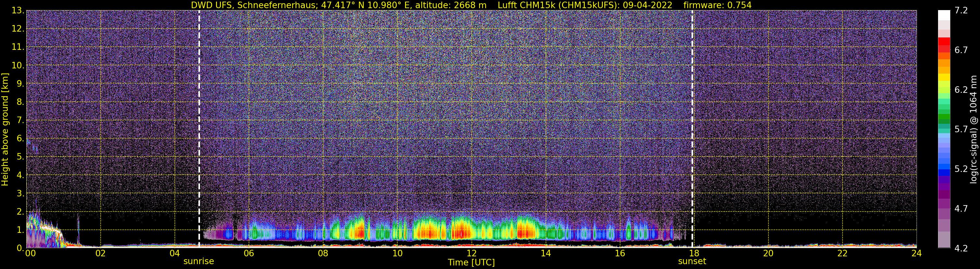Click the 'firmware: 0.754' text
The image size is (980, 269).
tap(717, 5)
